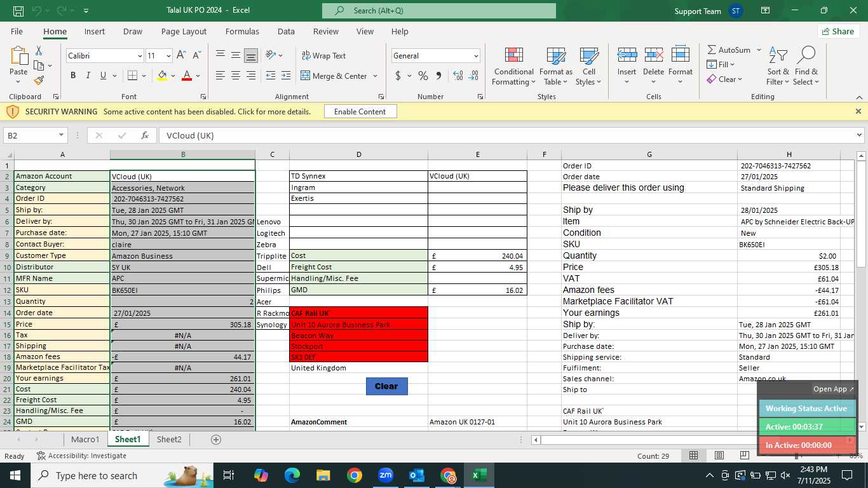Increase font size with the larger A icon
The image size is (868, 488).
tap(181, 55)
